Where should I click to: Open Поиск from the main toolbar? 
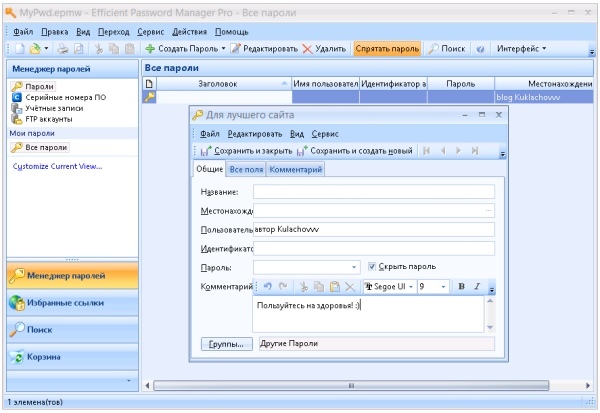(447, 48)
